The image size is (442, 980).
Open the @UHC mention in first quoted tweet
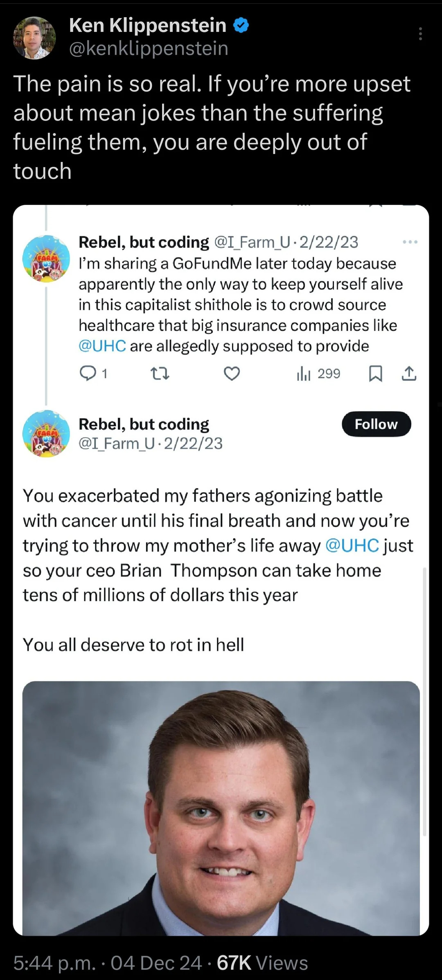102,346
